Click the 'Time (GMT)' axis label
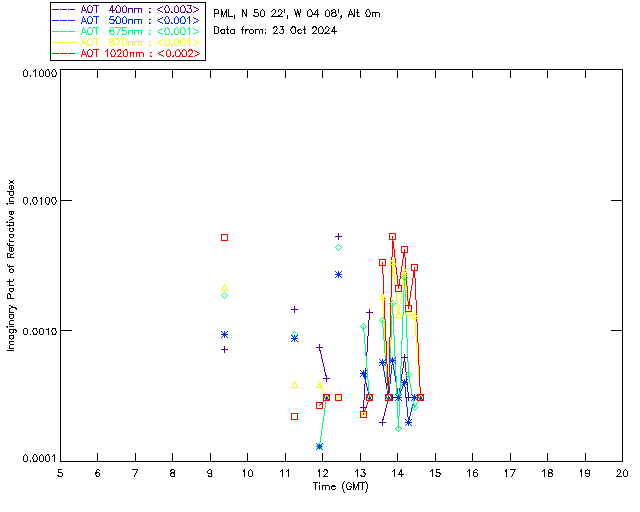The height and width of the screenshot is (512, 640). [x=341, y=487]
